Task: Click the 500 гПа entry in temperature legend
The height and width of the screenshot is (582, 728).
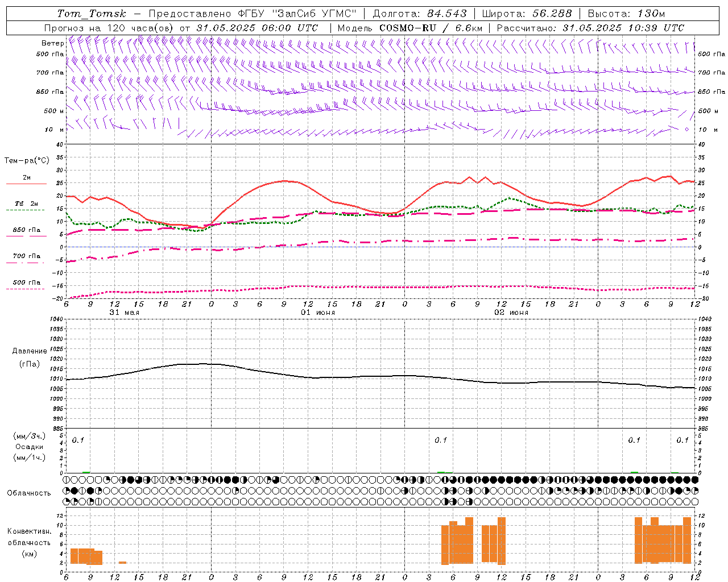Action: click(27, 282)
